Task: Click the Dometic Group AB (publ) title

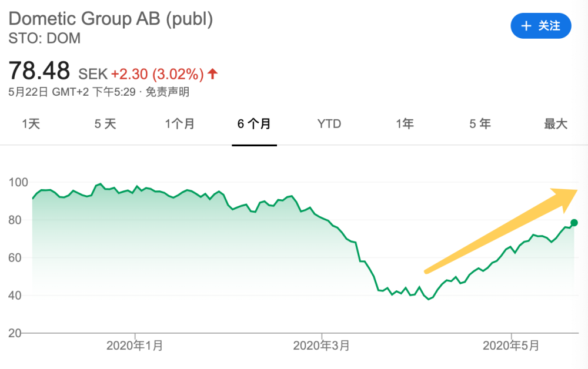Action: point(111,19)
